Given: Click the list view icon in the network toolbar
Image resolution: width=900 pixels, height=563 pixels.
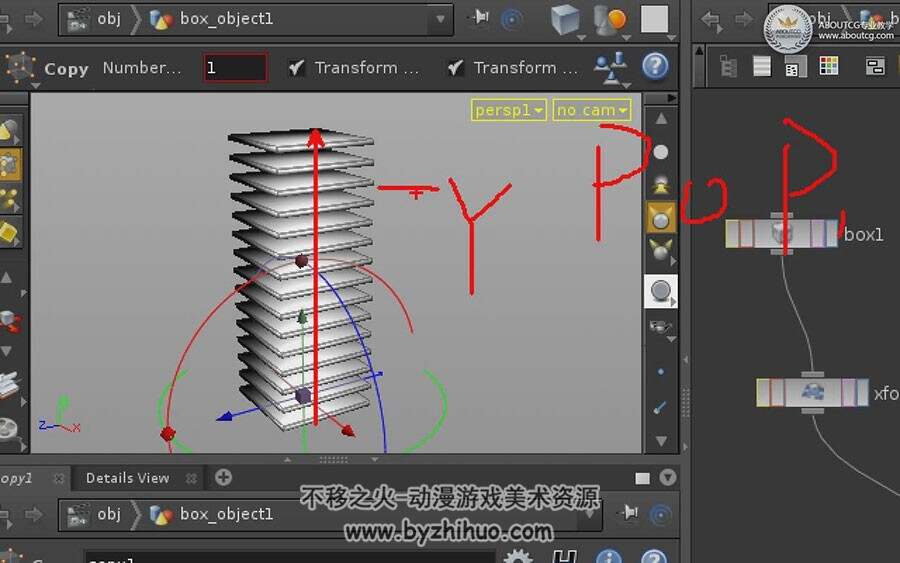Looking at the screenshot, I should [762, 66].
